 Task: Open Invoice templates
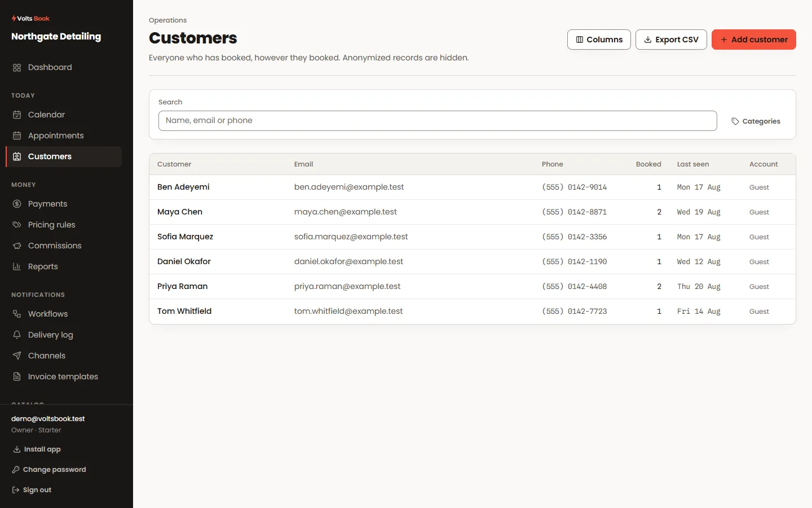pos(64,376)
